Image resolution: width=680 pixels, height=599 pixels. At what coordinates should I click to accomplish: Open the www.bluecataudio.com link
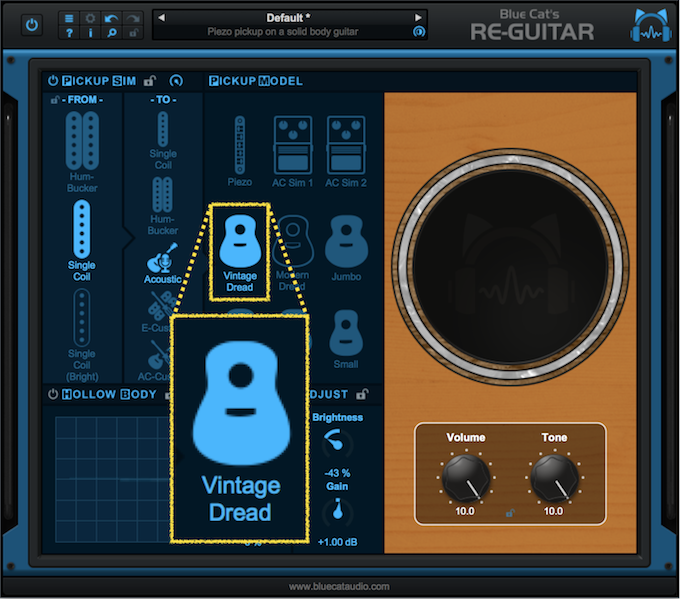(x=339, y=586)
